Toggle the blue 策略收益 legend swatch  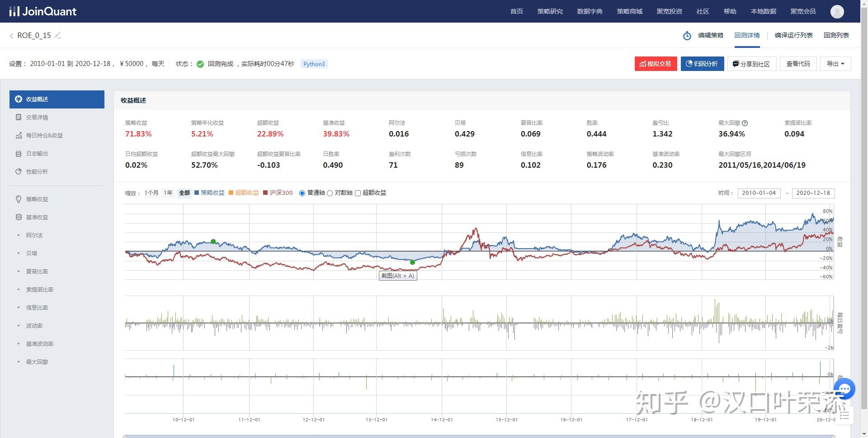point(197,193)
